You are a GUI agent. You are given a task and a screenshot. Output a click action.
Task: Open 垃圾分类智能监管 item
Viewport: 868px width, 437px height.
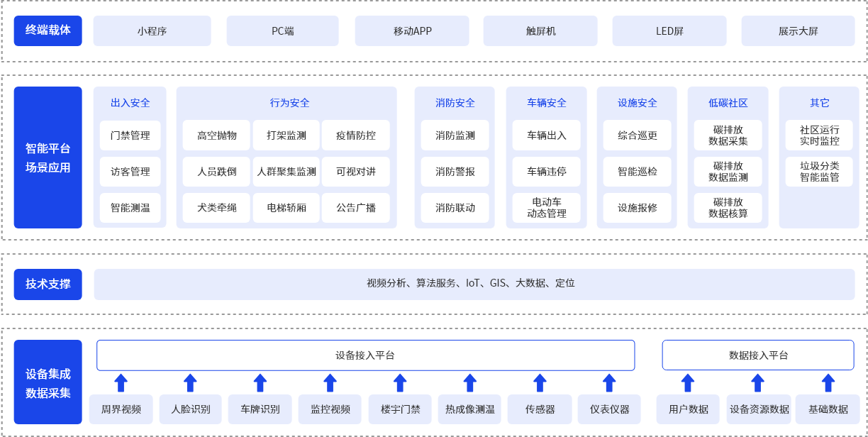(819, 172)
